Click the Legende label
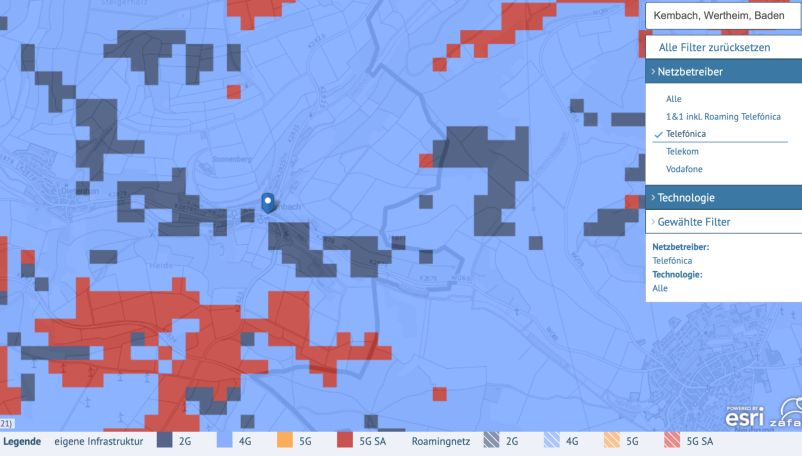 (22, 441)
